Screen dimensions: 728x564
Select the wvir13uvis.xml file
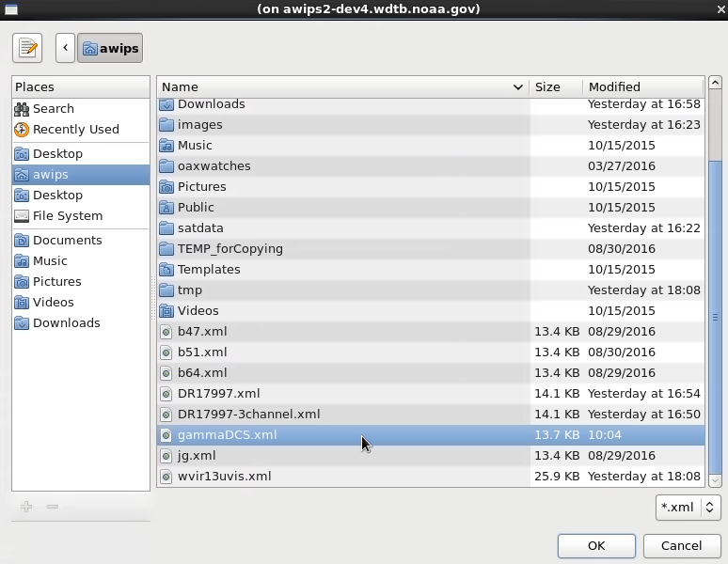click(x=431, y=477)
